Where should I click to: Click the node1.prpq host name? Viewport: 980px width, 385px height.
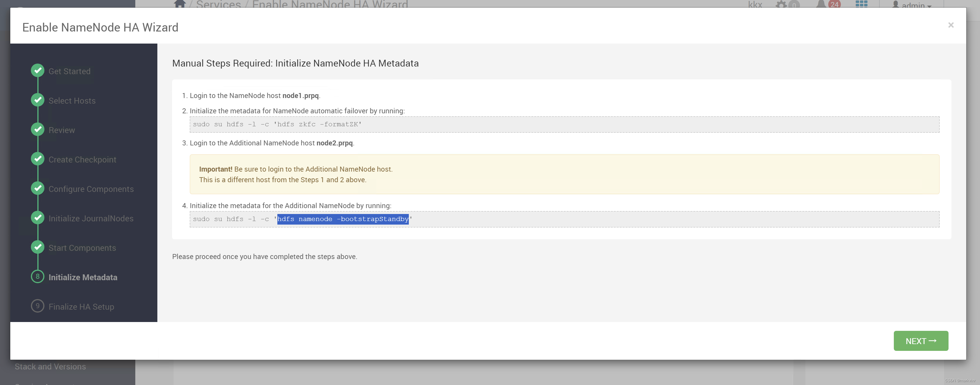[x=301, y=96]
